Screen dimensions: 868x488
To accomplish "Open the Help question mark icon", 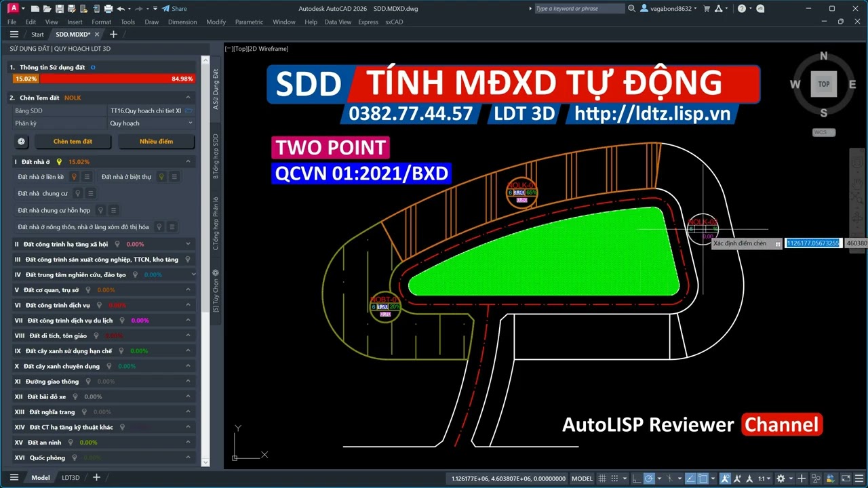I will pos(741,9).
